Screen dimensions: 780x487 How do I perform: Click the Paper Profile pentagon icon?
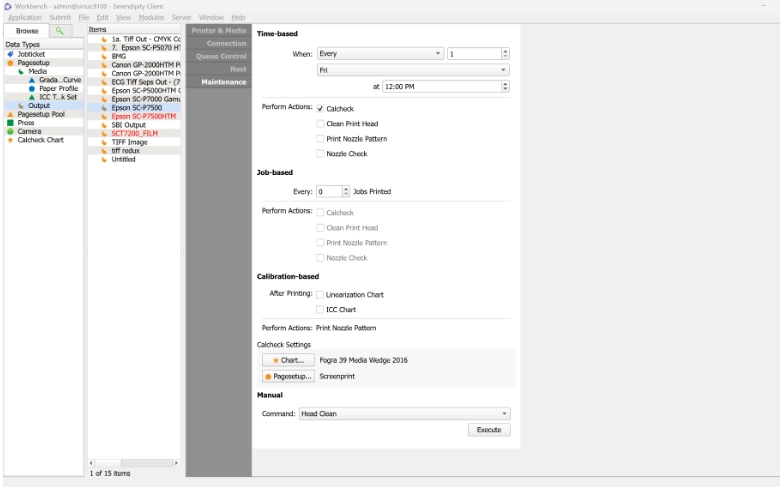tap(32, 88)
